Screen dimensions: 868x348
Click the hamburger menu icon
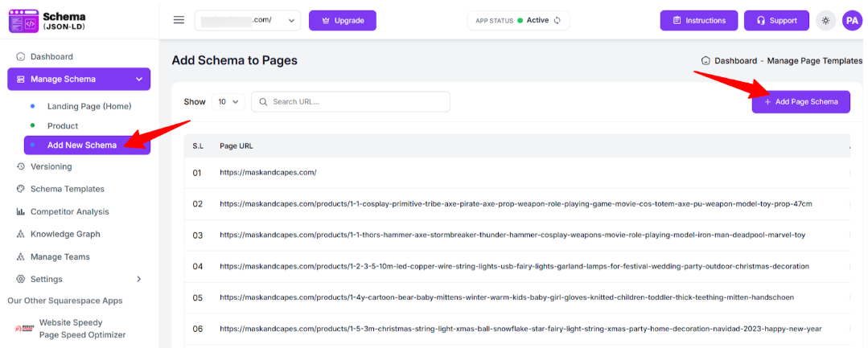[x=179, y=20]
